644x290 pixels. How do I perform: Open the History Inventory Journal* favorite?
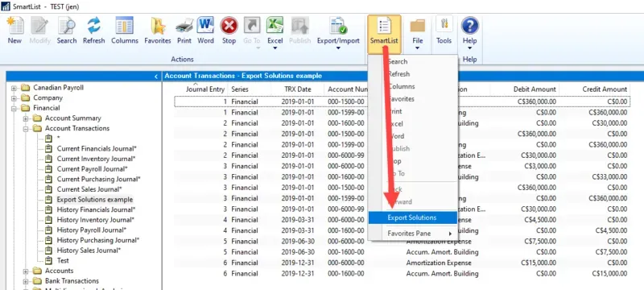tap(96, 220)
